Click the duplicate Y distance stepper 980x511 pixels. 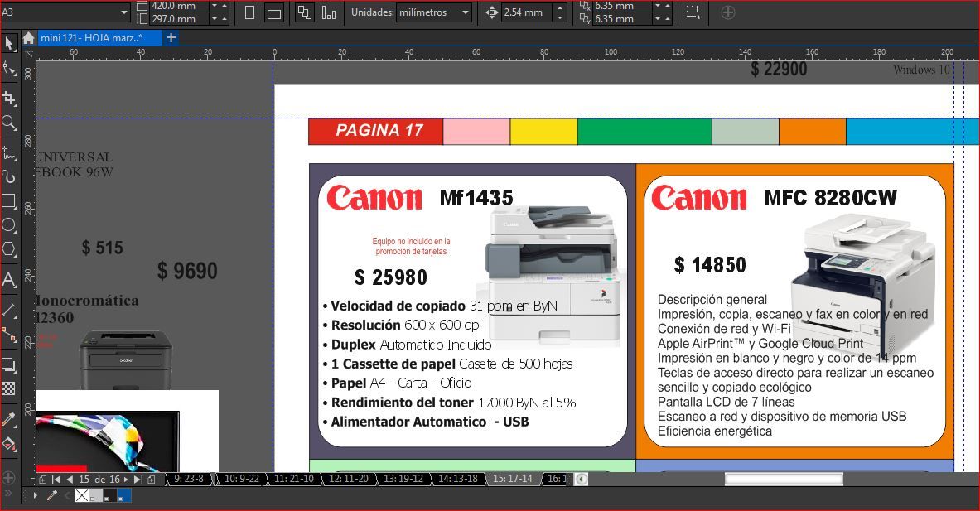pos(663,19)
